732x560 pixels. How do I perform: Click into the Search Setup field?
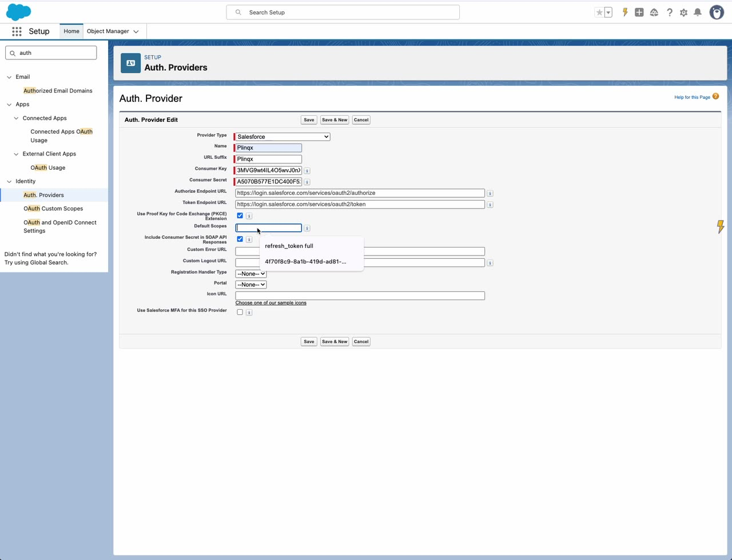pyautogui.click(x=343, y=12)
